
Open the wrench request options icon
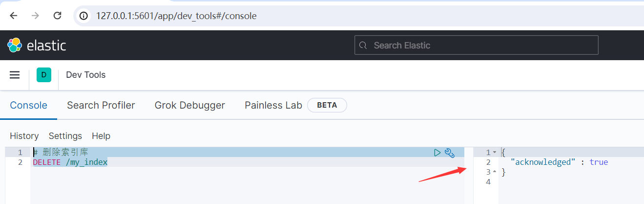point(450,153)
